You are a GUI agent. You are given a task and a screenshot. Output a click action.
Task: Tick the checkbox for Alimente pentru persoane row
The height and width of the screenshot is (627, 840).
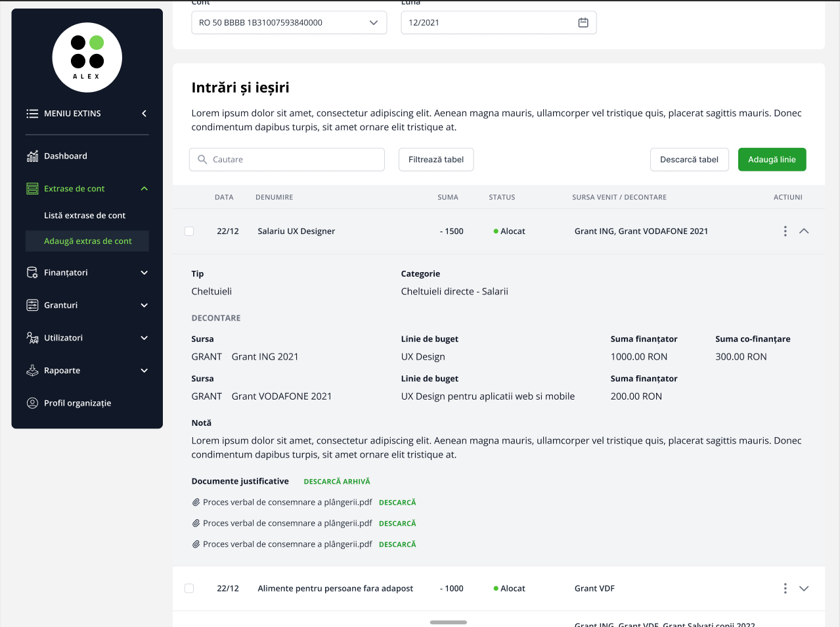tap(189, 588)
